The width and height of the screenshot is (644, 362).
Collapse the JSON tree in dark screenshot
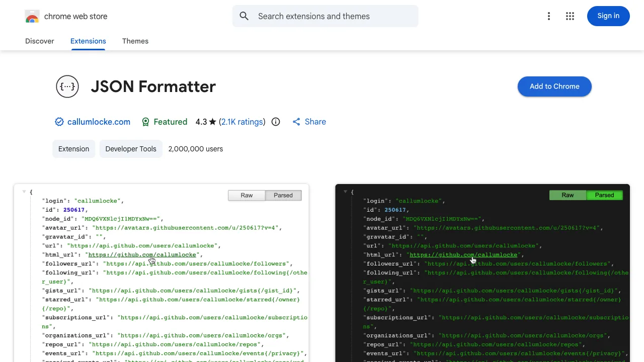[x=345, y=192]
